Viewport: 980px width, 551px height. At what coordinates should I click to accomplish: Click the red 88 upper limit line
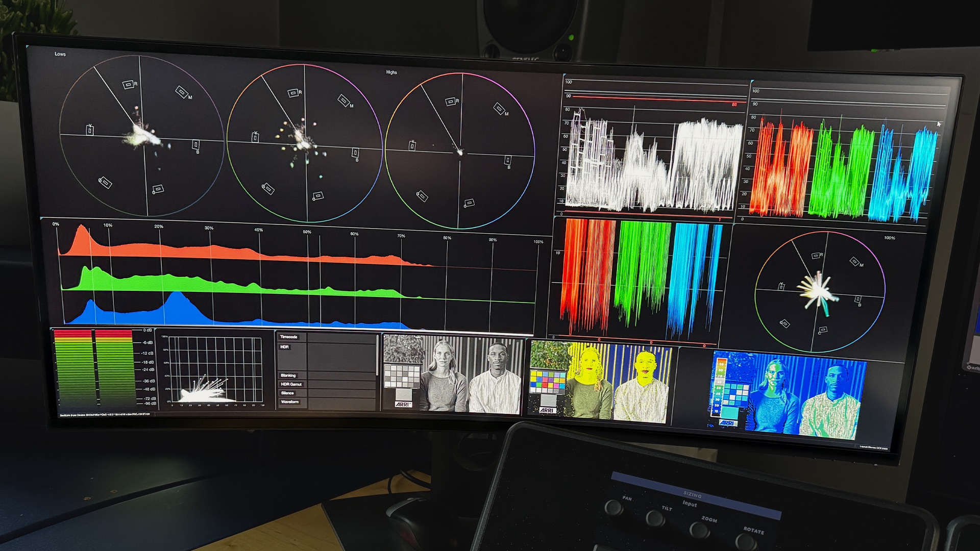click(x=653, y=99)
